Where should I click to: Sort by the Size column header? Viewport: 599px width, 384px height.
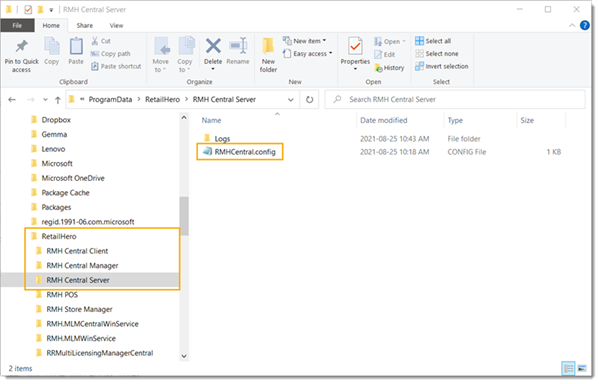527,120
